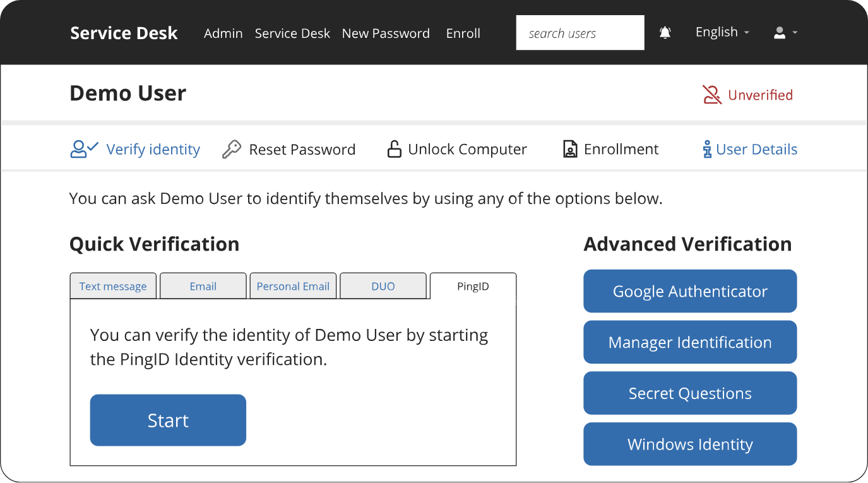The width and height of the screenshot is (868, 483).
Task: Select the PingID tab
Action: click(x=473, y=286)
